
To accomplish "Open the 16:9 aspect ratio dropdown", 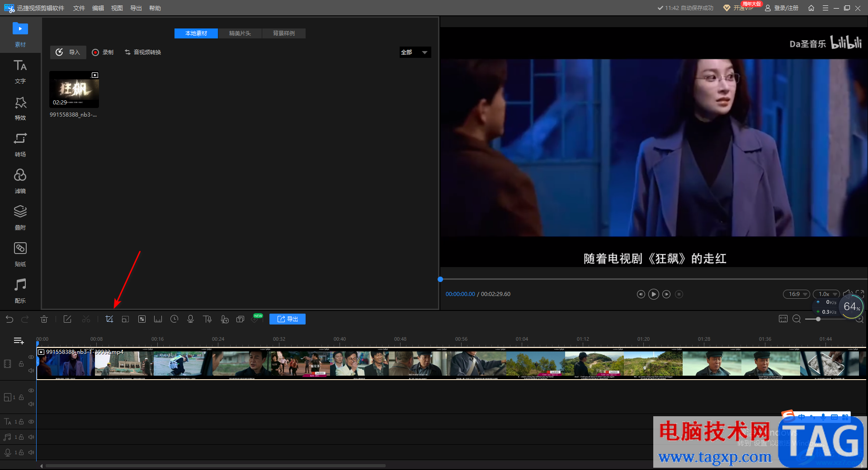I will click(796, 294).
